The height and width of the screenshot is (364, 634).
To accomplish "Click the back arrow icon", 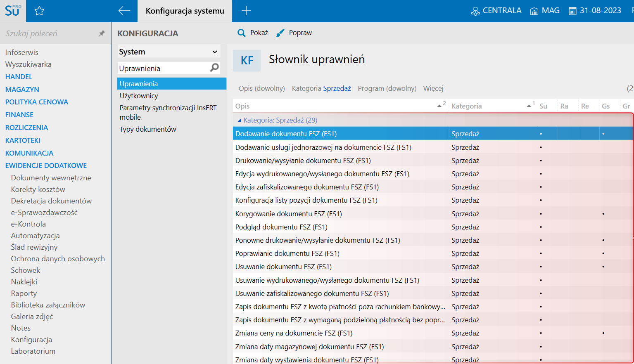I will [124, 11].
